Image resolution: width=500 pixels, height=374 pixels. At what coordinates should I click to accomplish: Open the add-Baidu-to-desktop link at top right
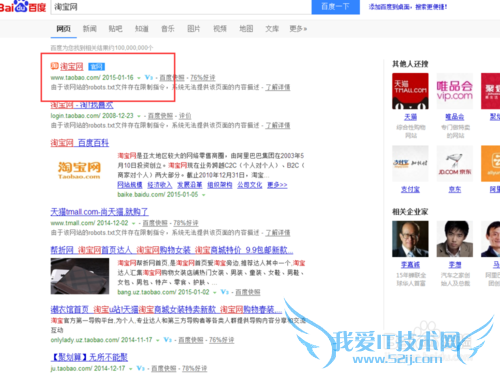point(408,7)
